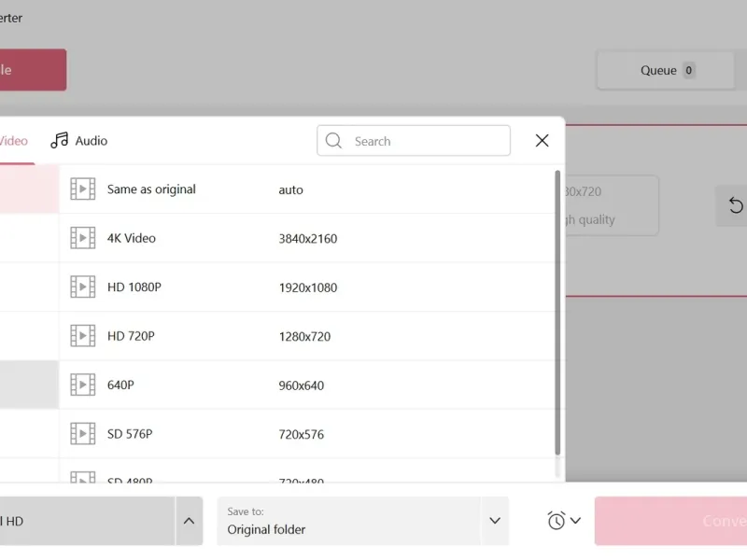
Task: Switch to the Video tab
Action: tap(14, 141)
